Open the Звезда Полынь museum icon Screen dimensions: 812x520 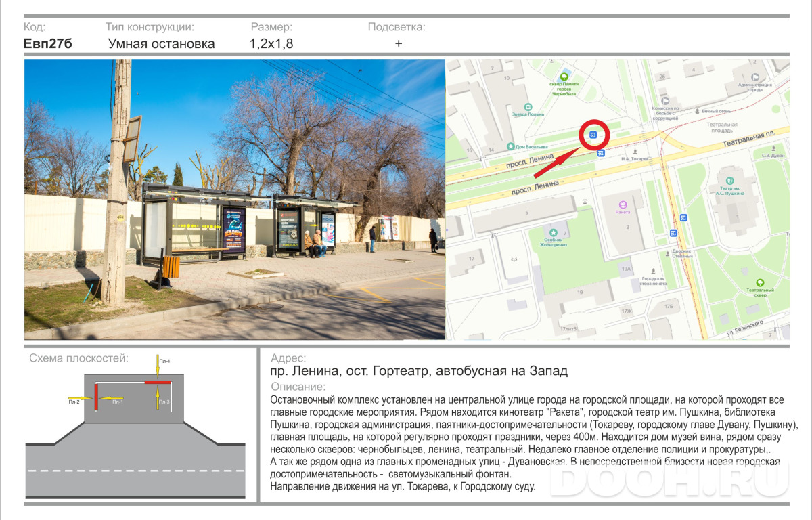click(x=528, y=107)
